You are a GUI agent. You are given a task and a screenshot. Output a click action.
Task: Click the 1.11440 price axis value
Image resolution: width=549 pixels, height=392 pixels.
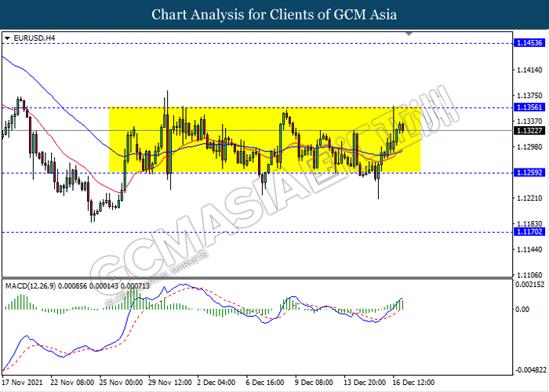[x=529, y=249]
